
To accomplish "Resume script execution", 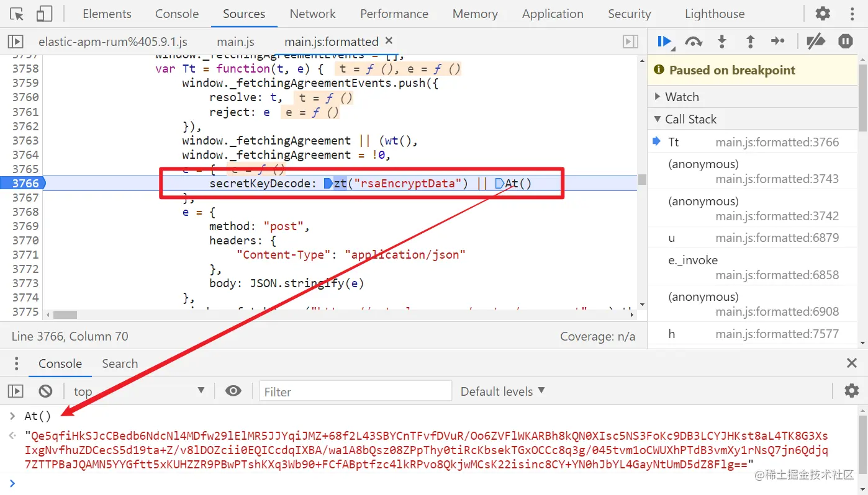I will coord(664,42).
